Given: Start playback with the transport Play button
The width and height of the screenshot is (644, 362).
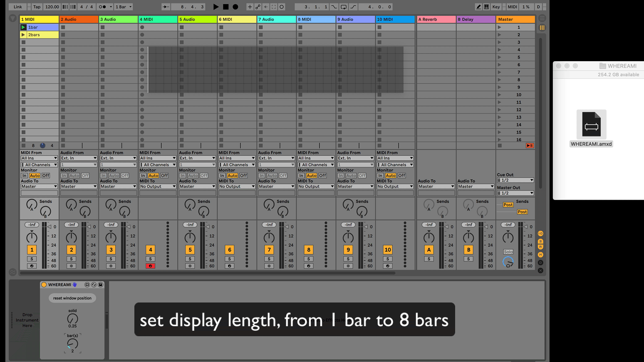Looking at the screenshot, I should tap(216, 7).
